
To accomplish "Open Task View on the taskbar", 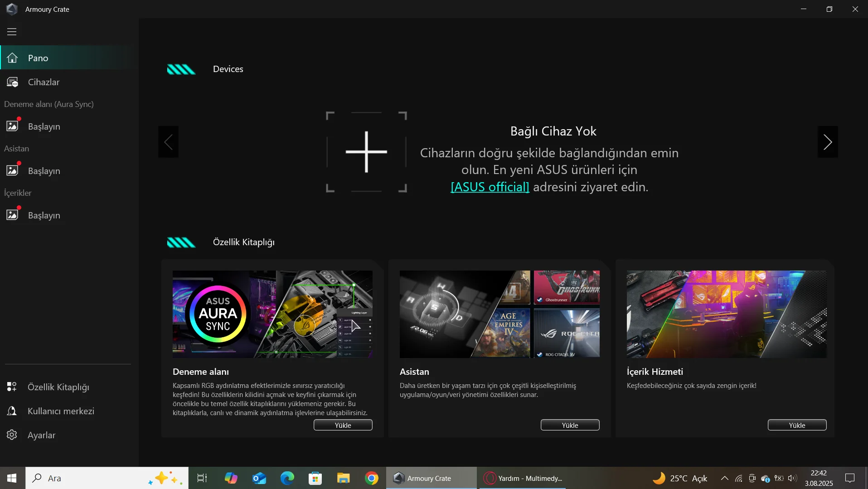I will pos(202,478).
